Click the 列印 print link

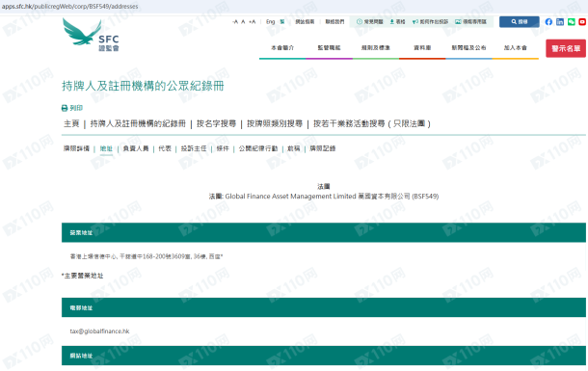72,108
